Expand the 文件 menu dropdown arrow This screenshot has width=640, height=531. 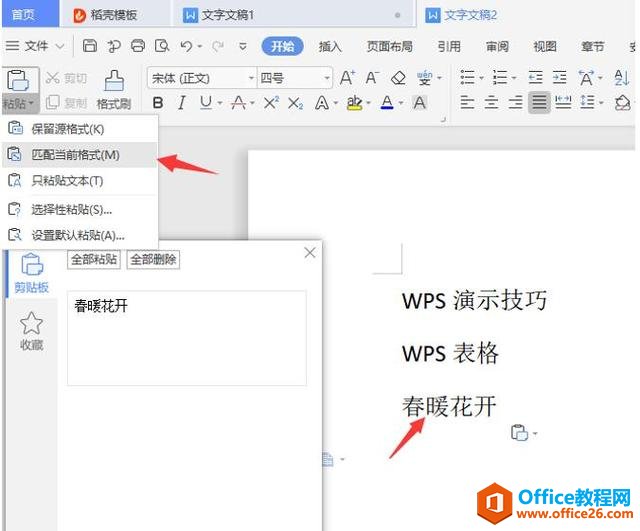coord(60,46)
